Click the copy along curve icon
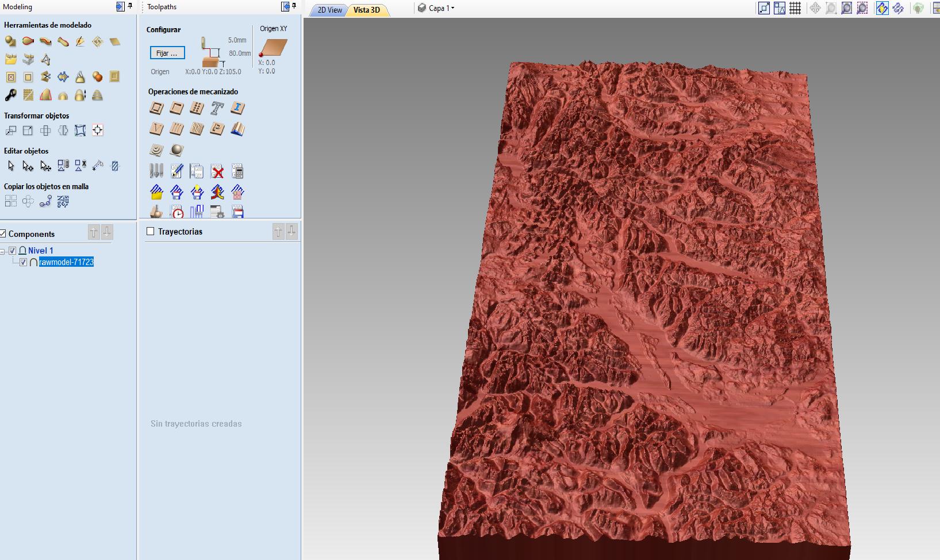Viewport: 940px width, 560px height. pyautogui.click(x=45, y=201)
